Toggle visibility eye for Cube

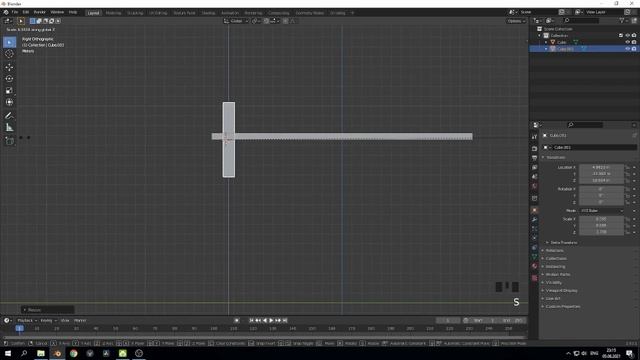tap(627, 42)
